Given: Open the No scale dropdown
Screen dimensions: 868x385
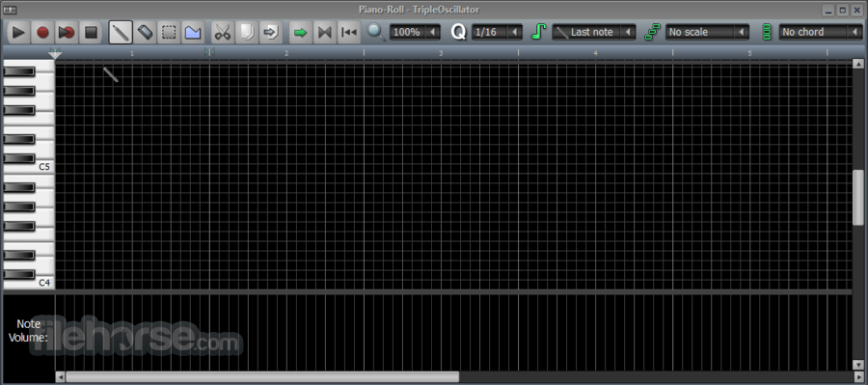Looking at the screenshot, I should pos(708,32).
